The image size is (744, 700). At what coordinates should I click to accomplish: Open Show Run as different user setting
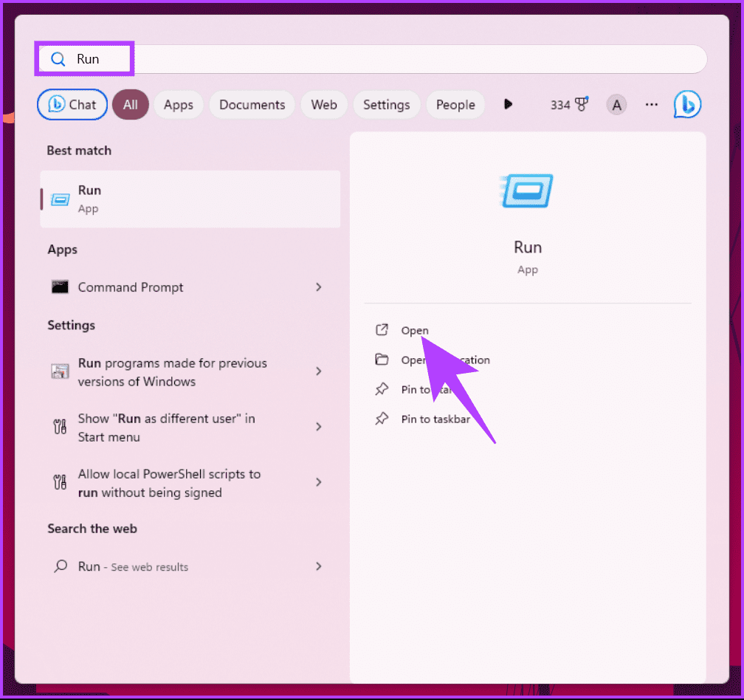[166, 427]
